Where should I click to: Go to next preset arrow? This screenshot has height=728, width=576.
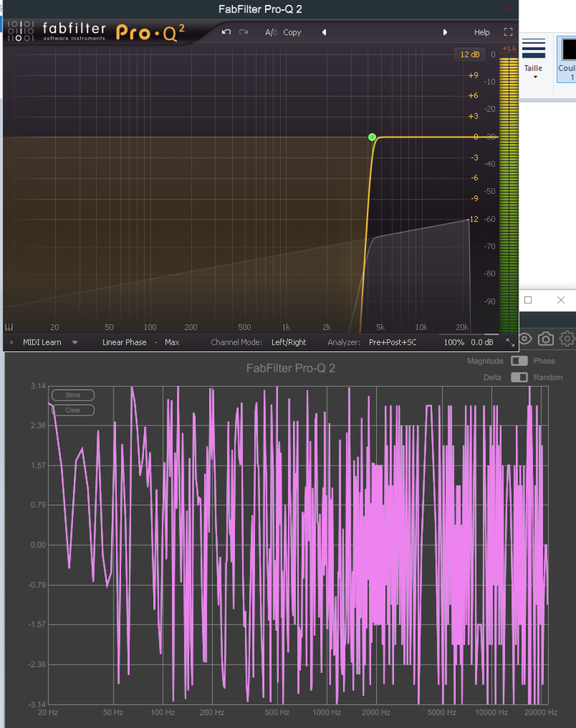tap(445, 32)
